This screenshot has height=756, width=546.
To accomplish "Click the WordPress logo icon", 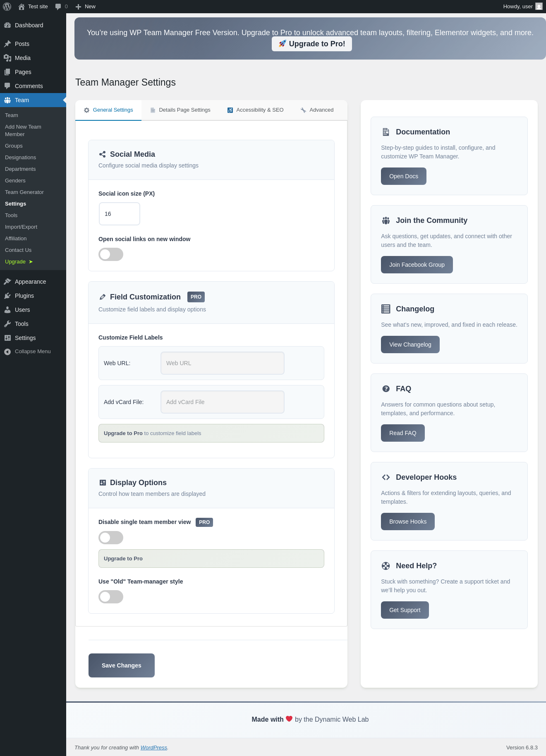I will [7, 7].
